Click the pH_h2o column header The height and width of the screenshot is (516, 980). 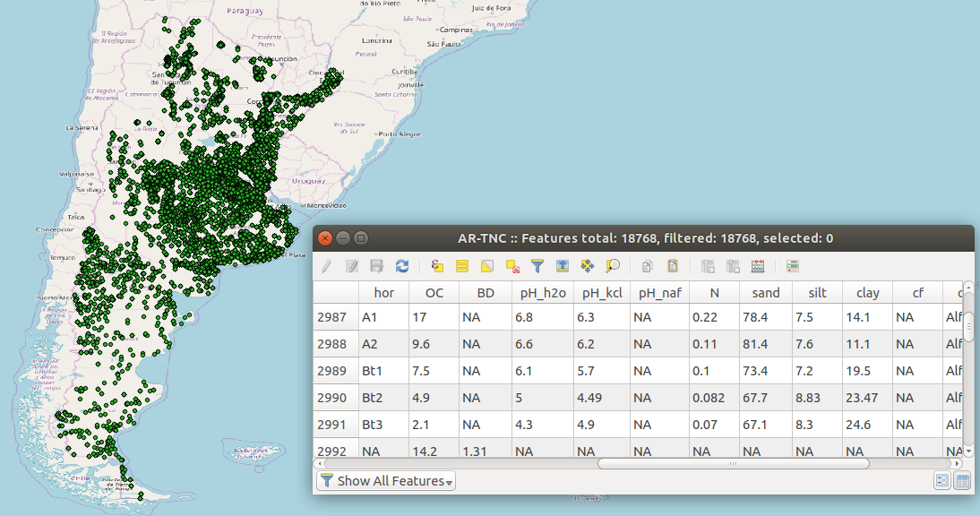tap(541, 293)
